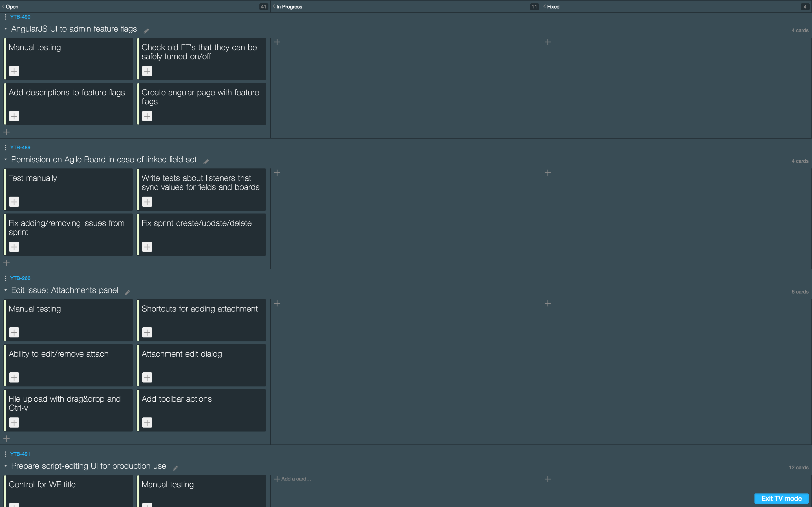Add card in Fixed column of YTB-266 swimlane
The height and width of the screenshot is (507, 812).
coord(548,303)
